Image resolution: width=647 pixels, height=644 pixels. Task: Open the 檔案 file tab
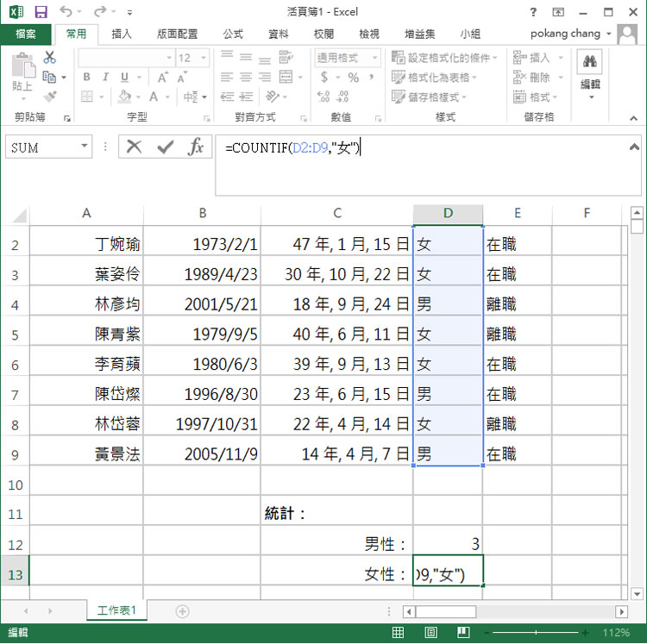pyautogui.click(x=26, y=34)
